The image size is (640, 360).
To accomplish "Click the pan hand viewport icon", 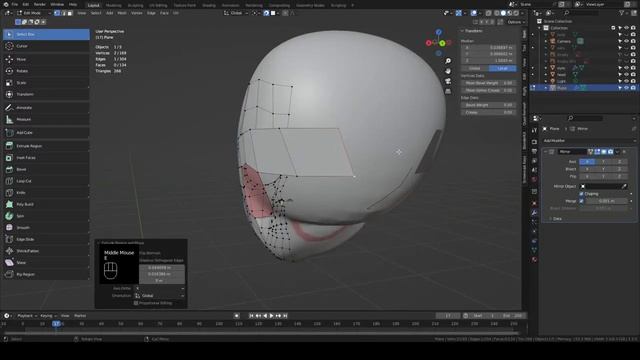I will click(448, 71).
